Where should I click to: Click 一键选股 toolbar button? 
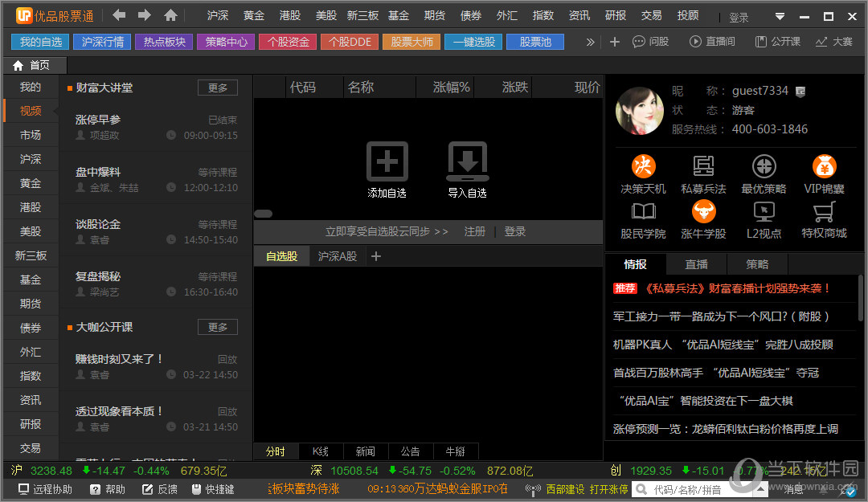point(474,42)
